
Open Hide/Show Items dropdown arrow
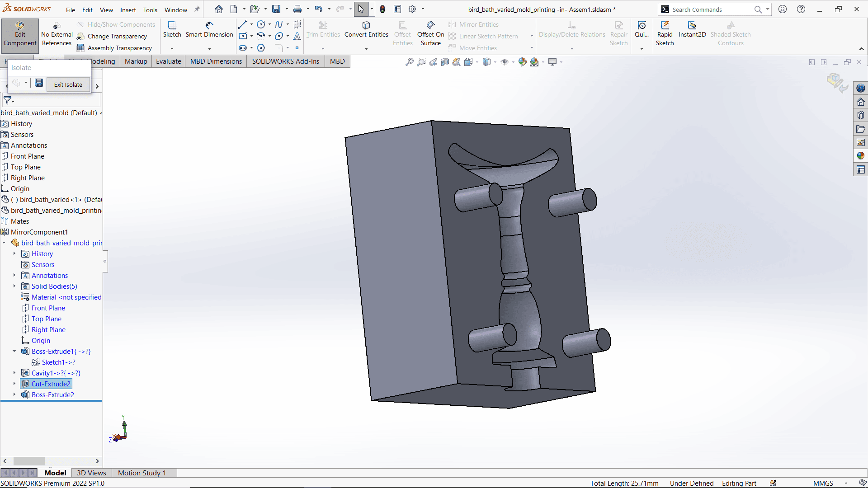(x=513, y=62)
